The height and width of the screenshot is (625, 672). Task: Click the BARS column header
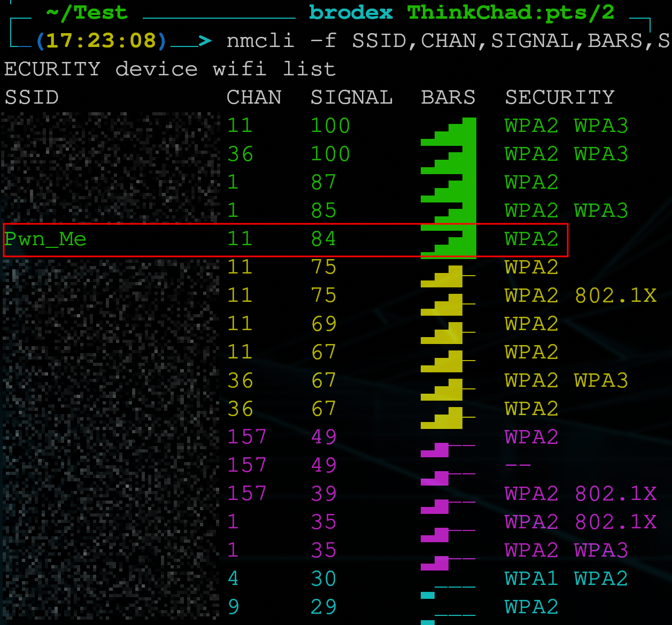448,97
